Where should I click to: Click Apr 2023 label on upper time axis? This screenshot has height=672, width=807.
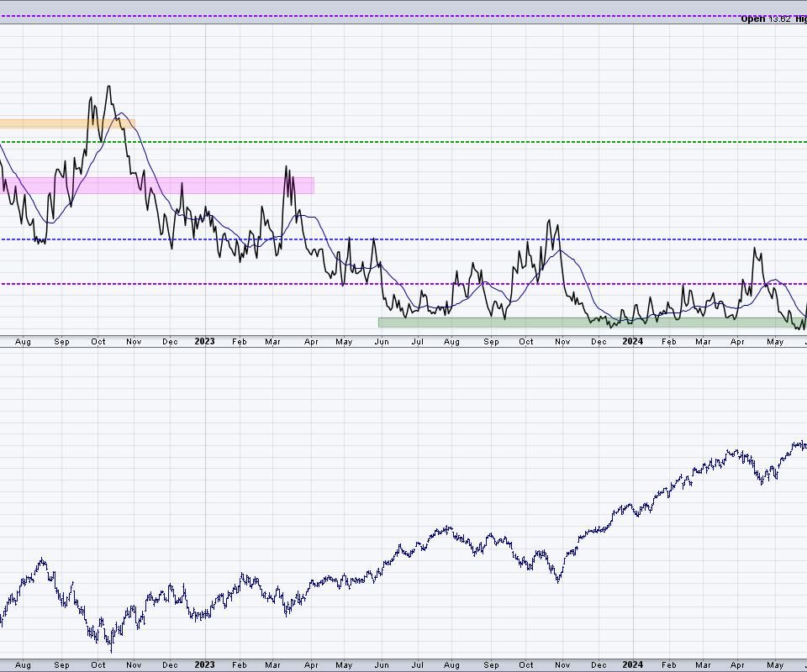click(310, 342)
